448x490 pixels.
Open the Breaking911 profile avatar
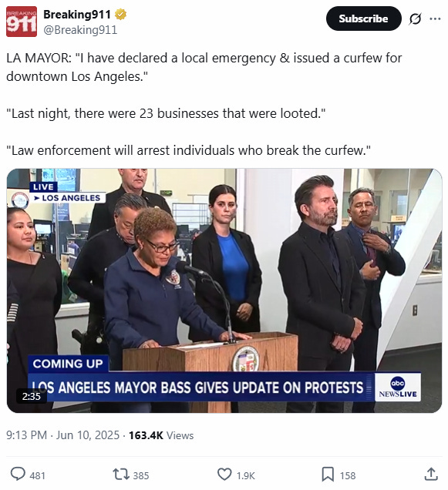(x=22, y=22)
